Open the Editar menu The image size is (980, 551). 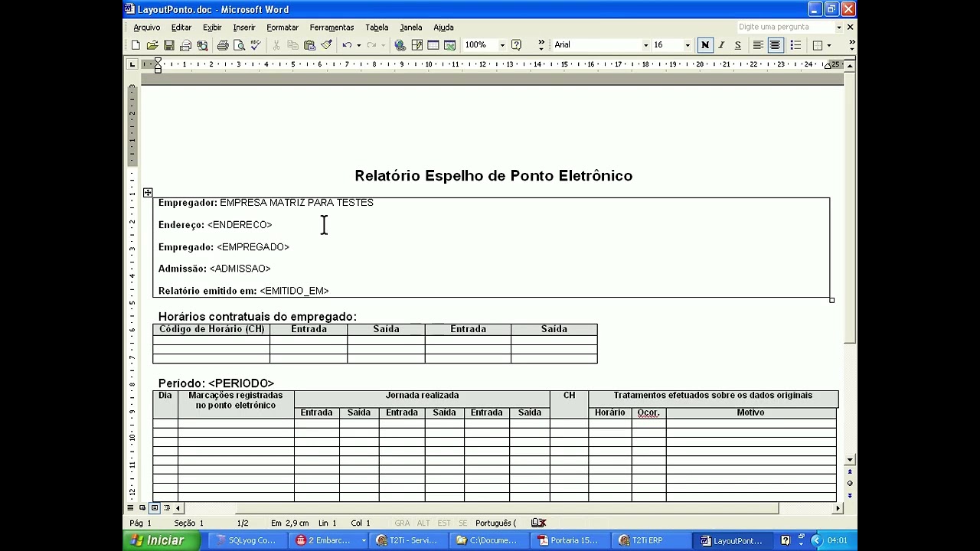pos(181,28)
